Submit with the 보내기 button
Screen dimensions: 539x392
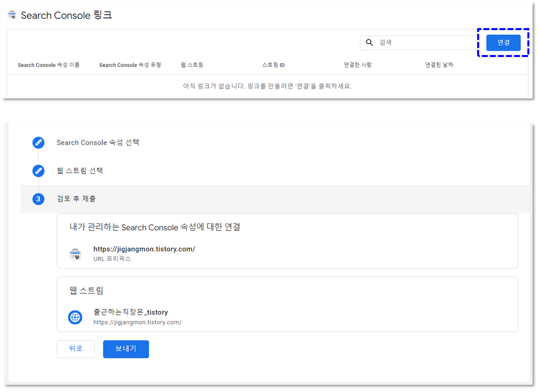click(126, 349)
